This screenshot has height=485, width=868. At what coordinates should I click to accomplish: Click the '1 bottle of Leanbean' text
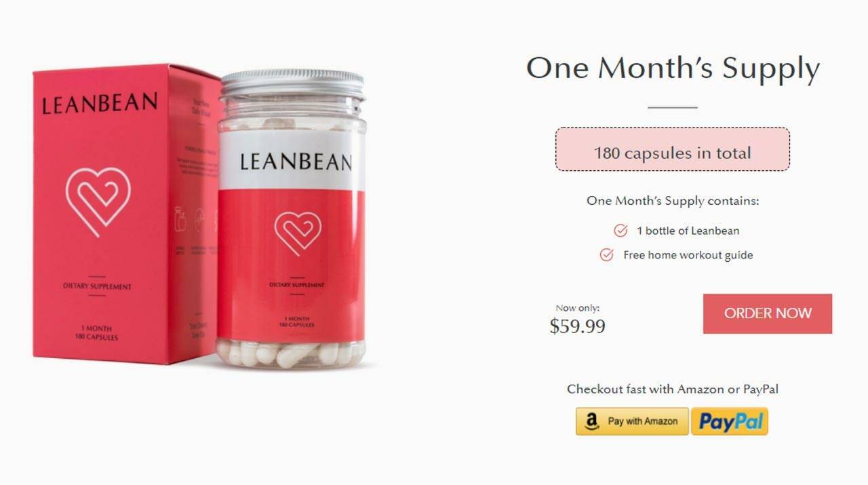click(x=688, y=231)
